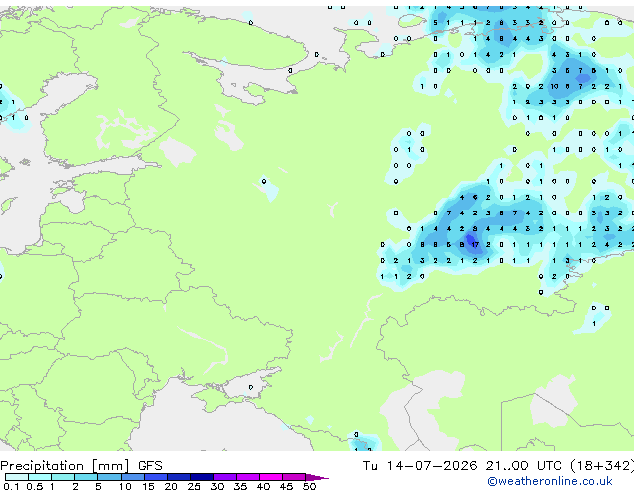Click the '10' precipitation value on the map
634x490 pixels.
pos(554,87)
